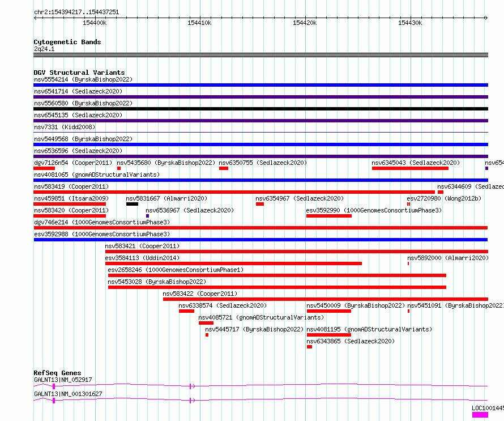Select the red bar under nsv6338574
Image resolution: width=504 pixels, height=421 pixels.
186,311
